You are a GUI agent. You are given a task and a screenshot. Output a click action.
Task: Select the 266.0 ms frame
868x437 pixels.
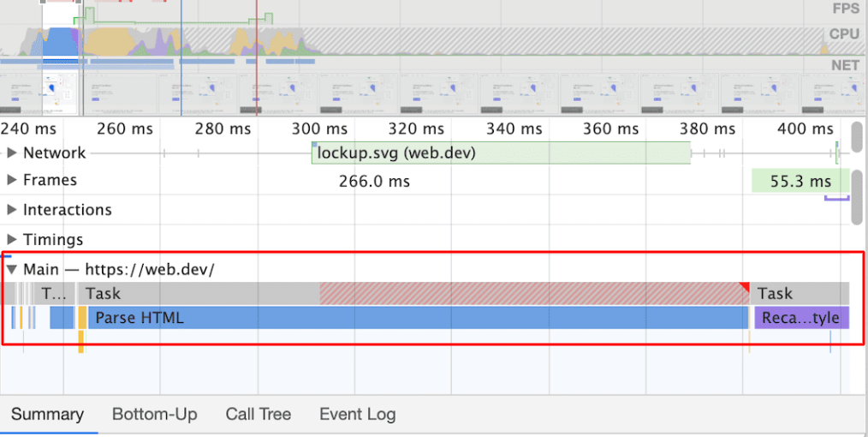click(x=374, y=181)
